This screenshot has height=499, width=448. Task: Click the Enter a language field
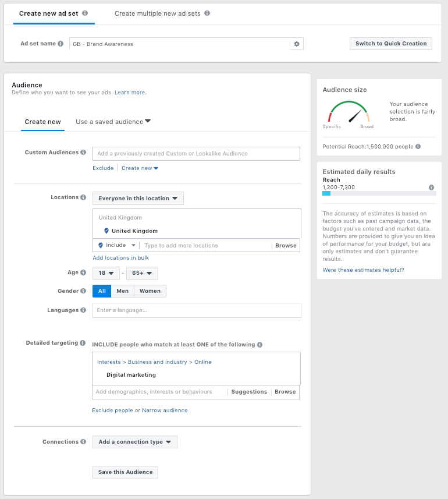click(x=197, y=310)
